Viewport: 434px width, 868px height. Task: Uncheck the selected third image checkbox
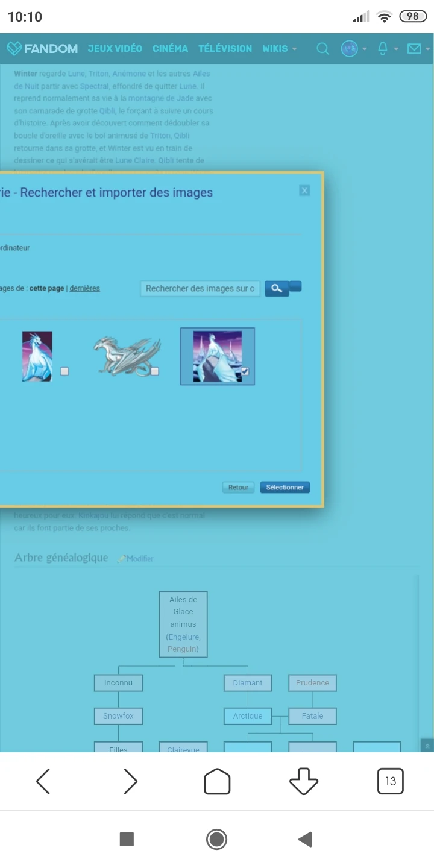[x=245, y=371]
